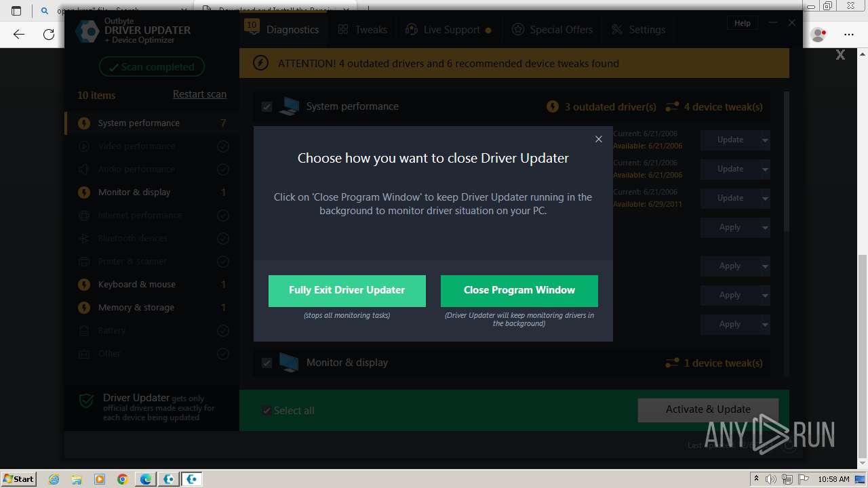
Task: Select System performance in sidebar
Action: pos(152,123)
